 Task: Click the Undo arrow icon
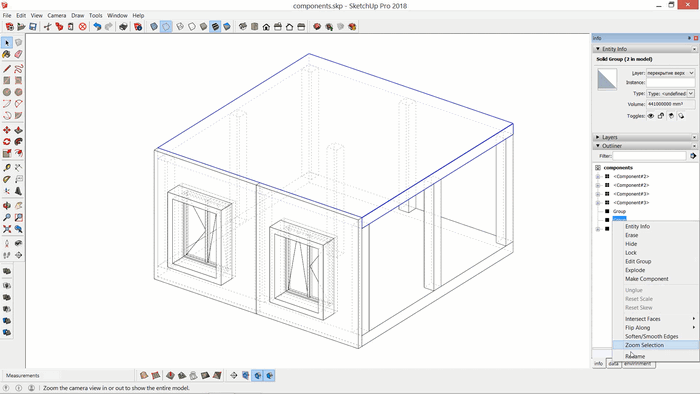pos(97,27)
